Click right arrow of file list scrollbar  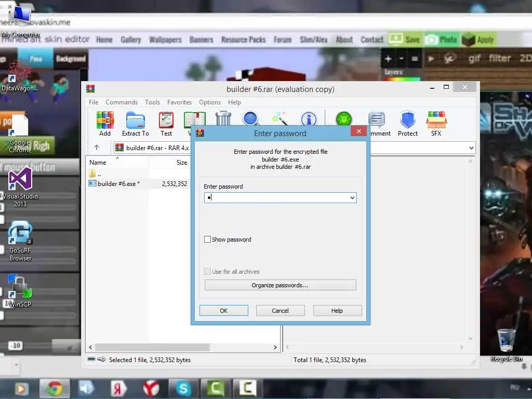[x=275, y=347]
